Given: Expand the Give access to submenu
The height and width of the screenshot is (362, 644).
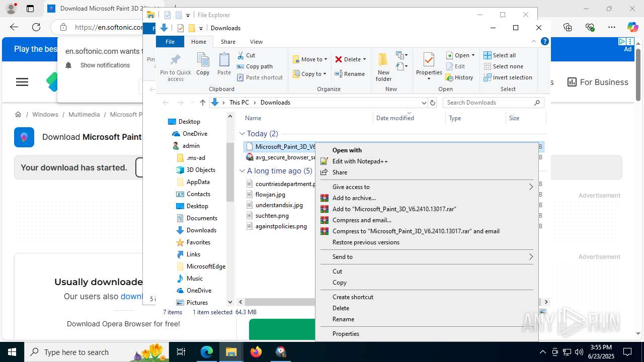Looking at the screenshot, I should 427,187.
